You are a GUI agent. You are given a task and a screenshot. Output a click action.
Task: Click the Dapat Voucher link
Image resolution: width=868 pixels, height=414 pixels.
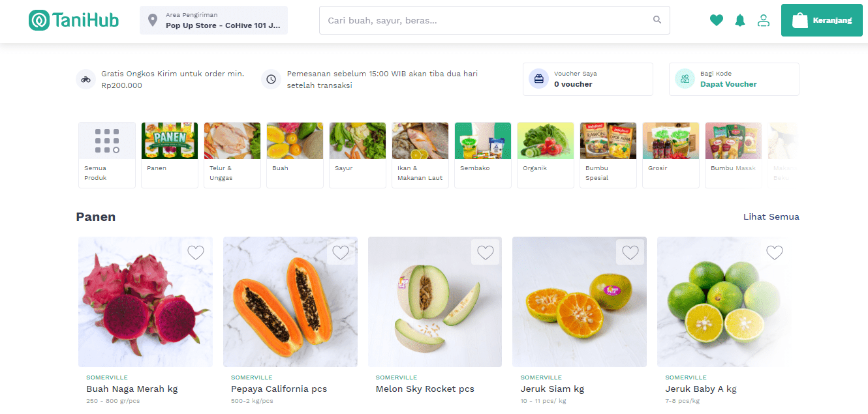pyautogui.click(x=728, y=84)
